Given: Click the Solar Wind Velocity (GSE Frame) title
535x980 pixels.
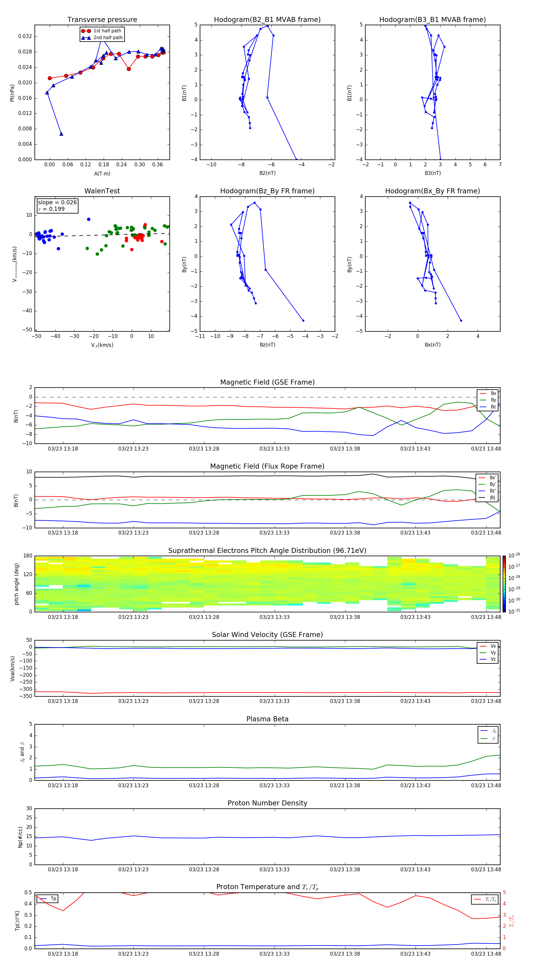Looking at the screenshot, I should [267, 635].
